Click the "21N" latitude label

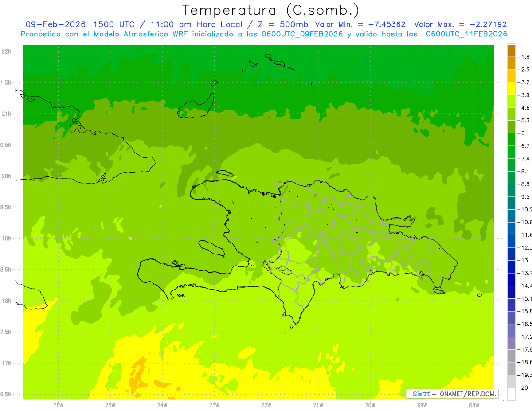7,114
